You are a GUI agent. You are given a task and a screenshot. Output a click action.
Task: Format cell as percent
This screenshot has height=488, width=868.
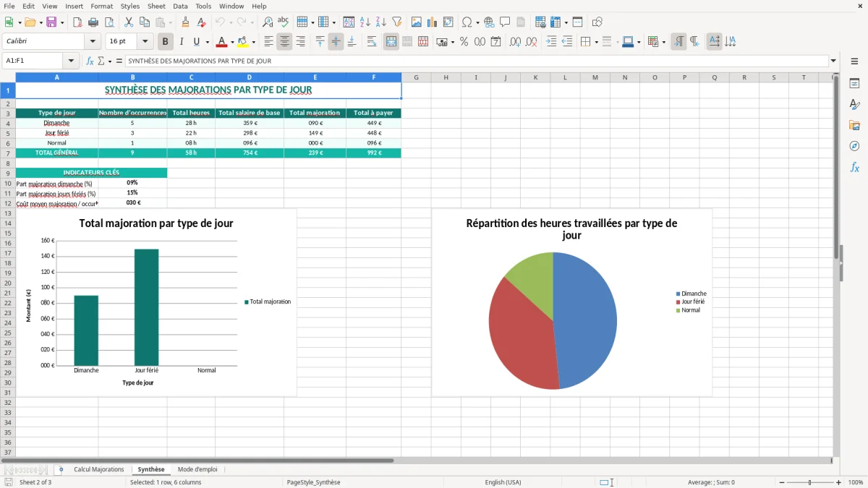coord(464,42)
